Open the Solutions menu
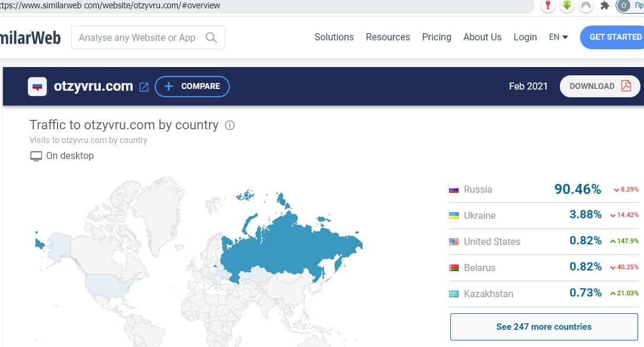 (x=334, y=37)
